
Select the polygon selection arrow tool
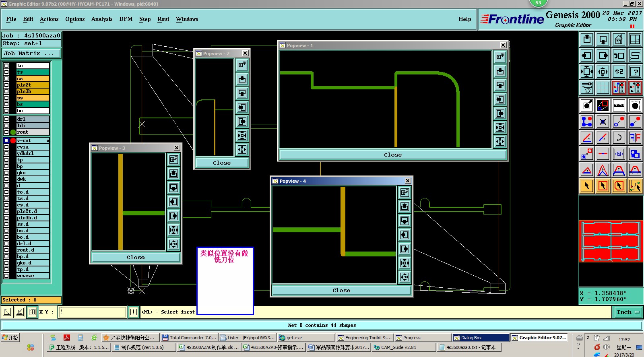coord(619,186)
